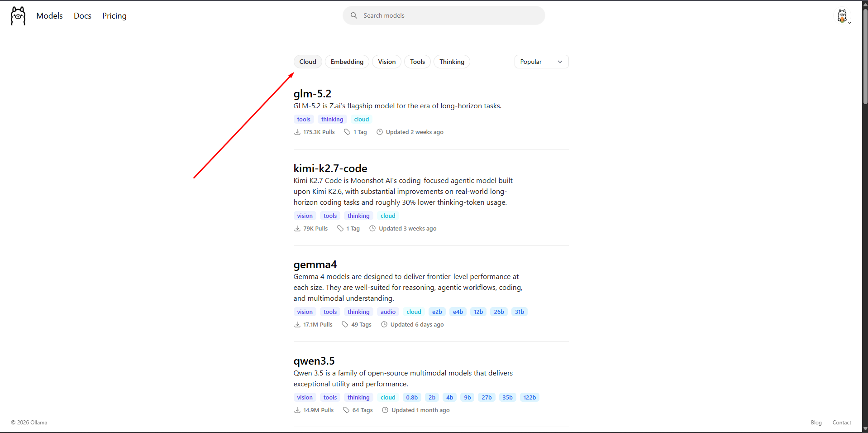Click the glm-5.2 pulls download icon
This screenshot has width=868, height=433.
(x=297, y=132)
